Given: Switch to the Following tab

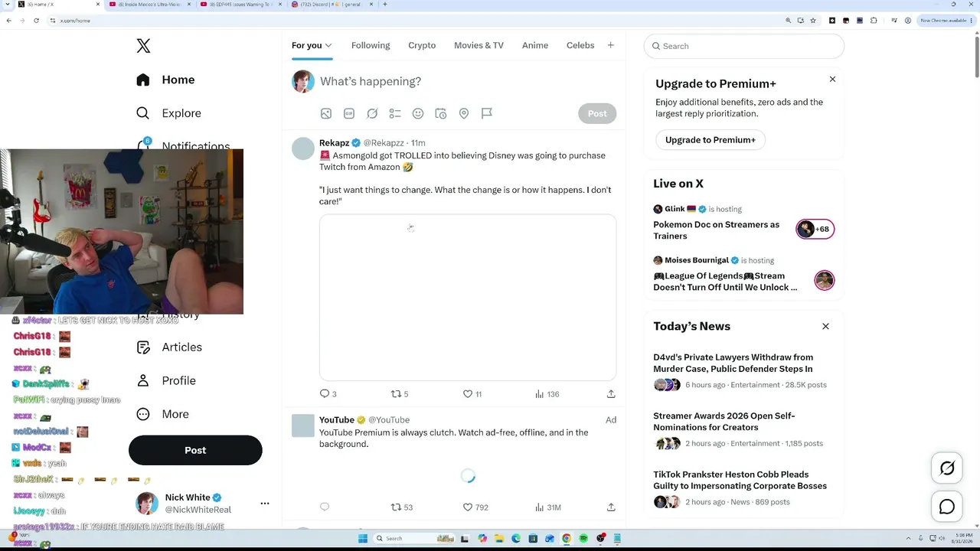Looking at the screenshot, I should click(x=371, y=45).
